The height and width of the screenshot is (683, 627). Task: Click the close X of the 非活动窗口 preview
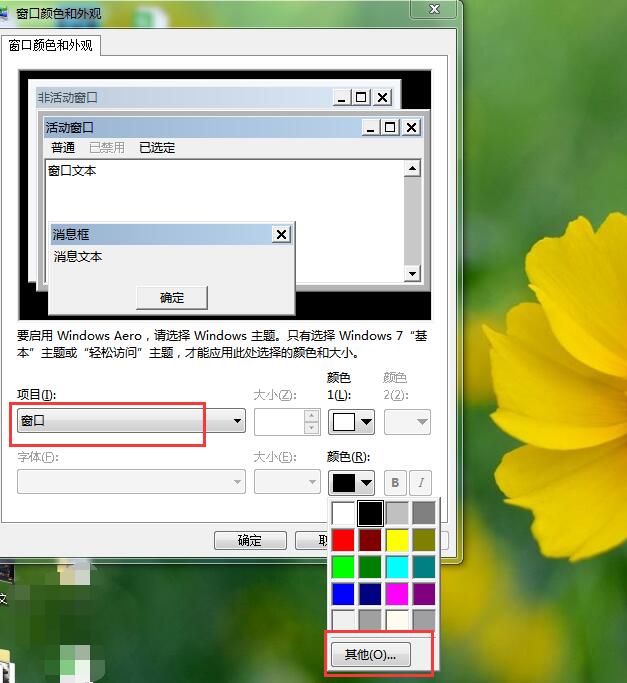click(x=383, y=98)
